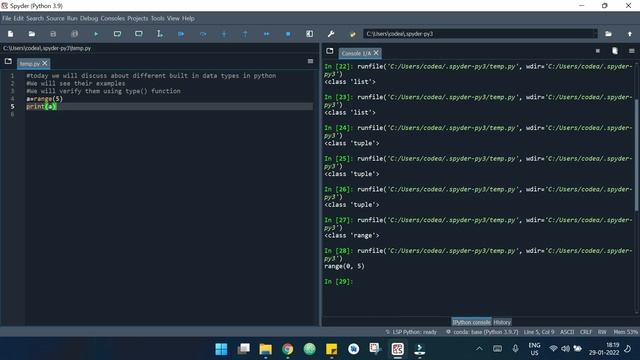
Task: Close the temp.py tab
Action: (45, 63)
